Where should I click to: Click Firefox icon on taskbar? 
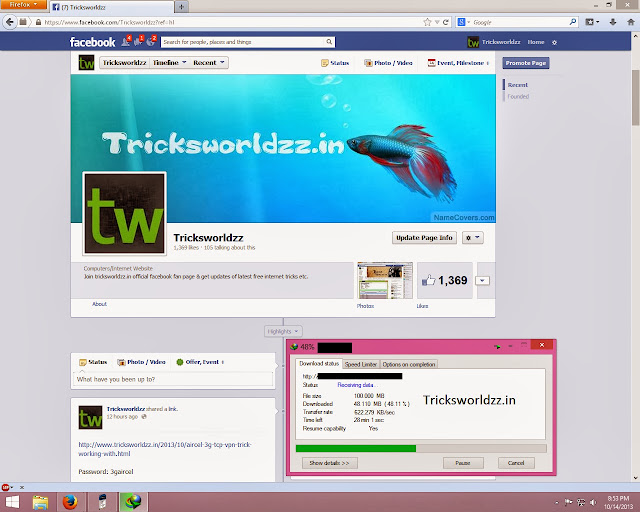pos(70,502)
